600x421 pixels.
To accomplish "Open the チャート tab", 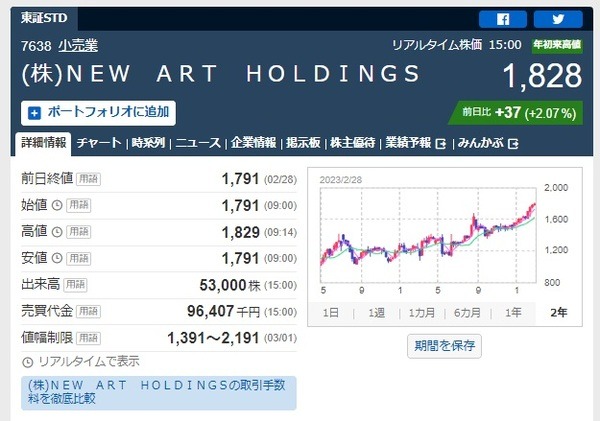I will tap(99, 143).
